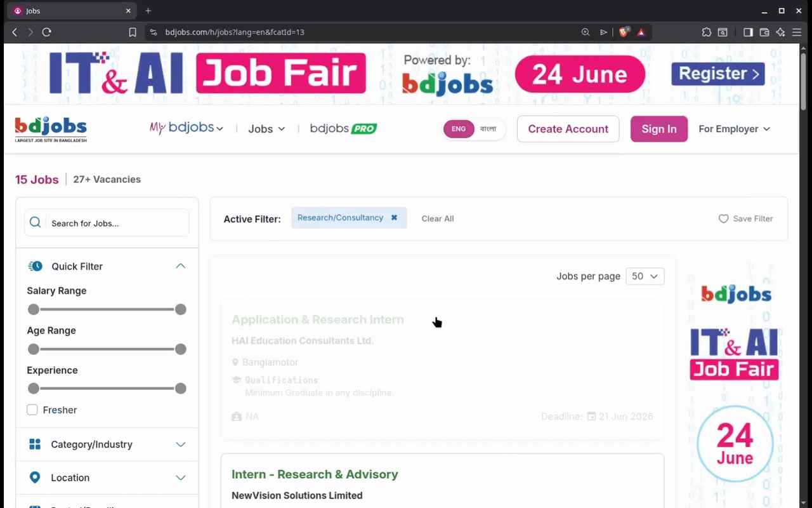Click the Age Range minimum slider handle
The width and height of the screenshot is (812, 508).
tap(34, 349)
